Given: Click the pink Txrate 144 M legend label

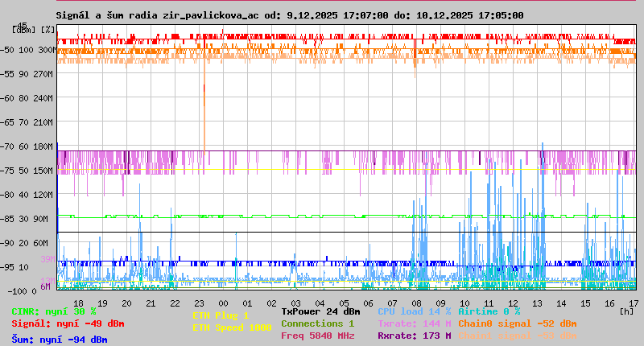Looking at the screenshot, I should tap(414, 323).
